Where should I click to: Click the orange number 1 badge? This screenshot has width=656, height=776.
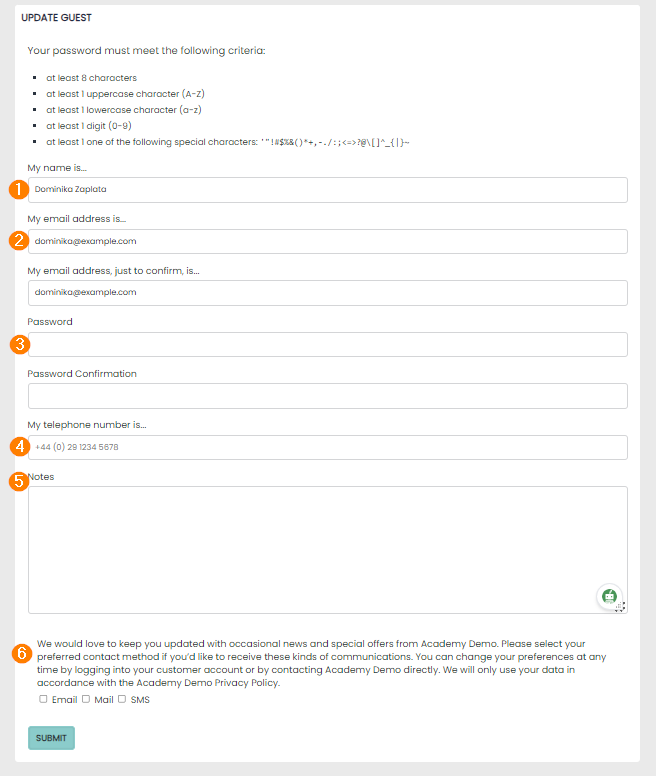click(18, 189)
